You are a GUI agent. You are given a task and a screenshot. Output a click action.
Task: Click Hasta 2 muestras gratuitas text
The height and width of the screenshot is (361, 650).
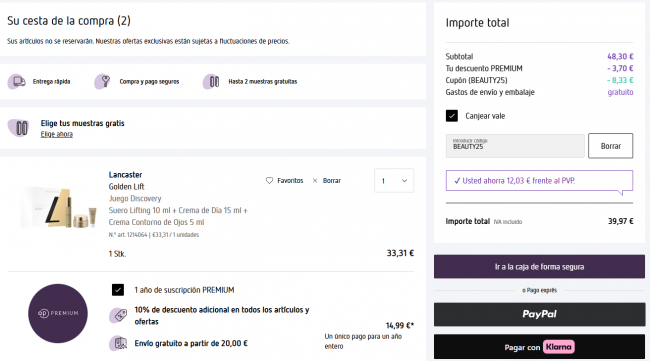(263, 82)
